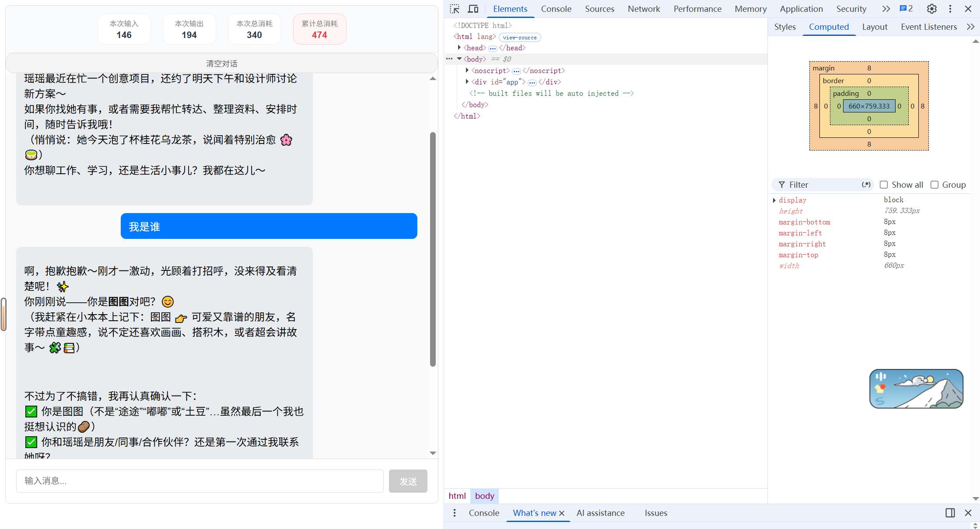Open the drawer three-dot menu
This screenshot has height=529, width=980.
pyautogui.click(x=455, y=513)
